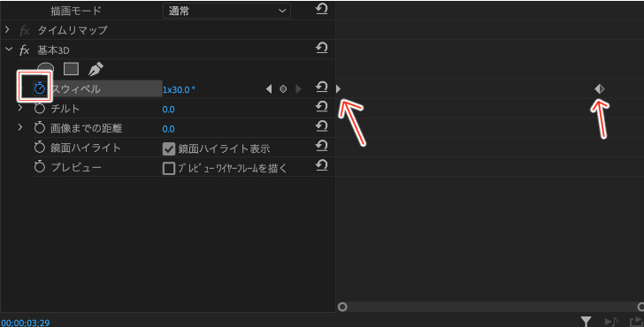The width and height of the screenshot is (644, 327).
Task: Expand the 画像までの距離 property
Action: click(20, 127)
